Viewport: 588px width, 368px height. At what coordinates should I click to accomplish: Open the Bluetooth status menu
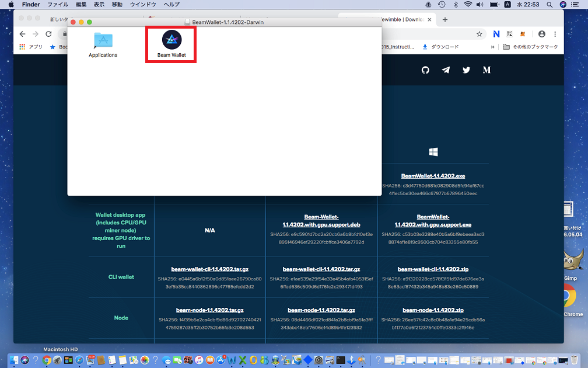coord(456,5)
